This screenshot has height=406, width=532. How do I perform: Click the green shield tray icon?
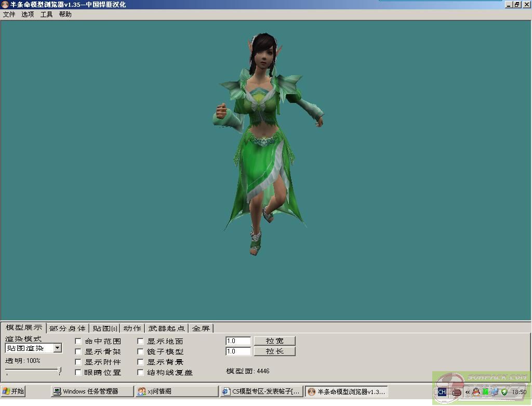pyautogui.click(x=504, y=392)
